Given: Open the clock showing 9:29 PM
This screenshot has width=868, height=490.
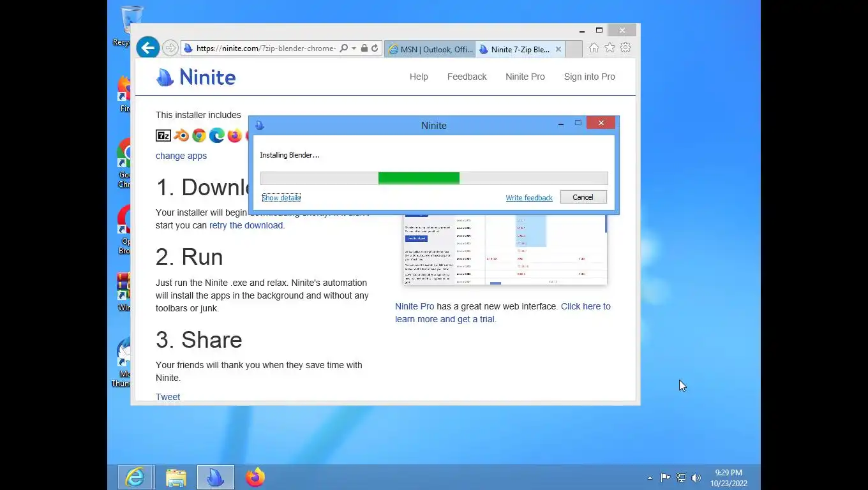Looking at the screenshot, I should click(729, 478).
